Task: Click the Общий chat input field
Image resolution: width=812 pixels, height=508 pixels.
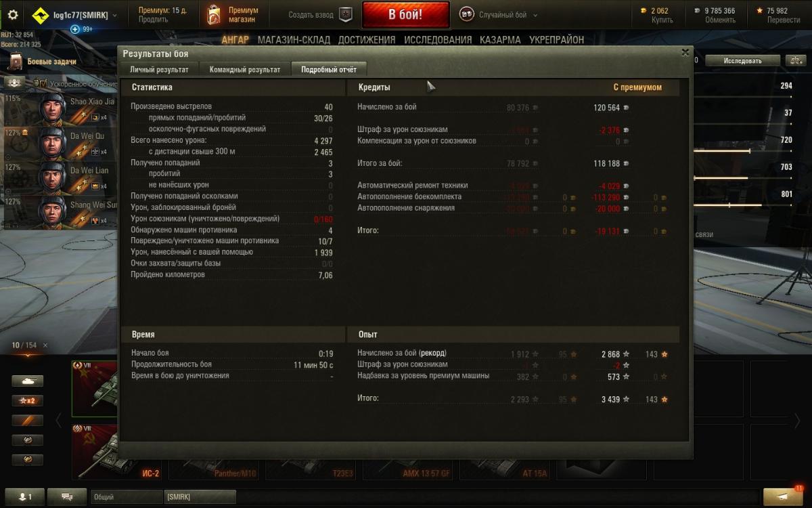Action: click(x=126, y=496)
